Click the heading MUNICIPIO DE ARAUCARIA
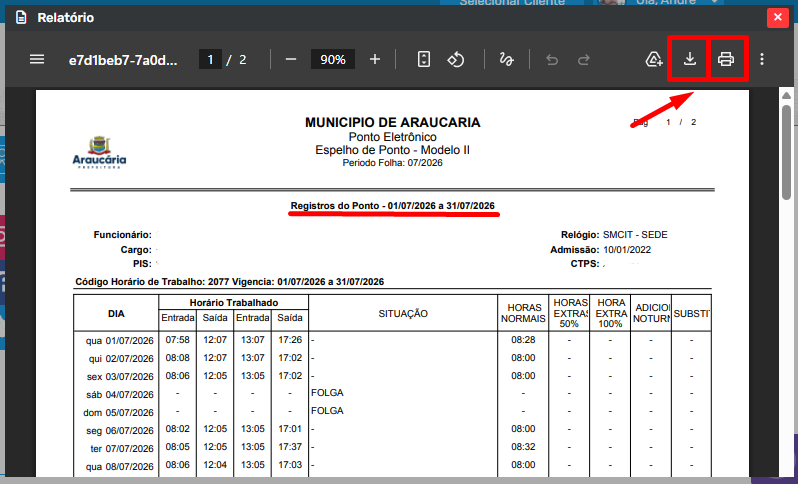The height and width of the screenshot is (484, 798). [x=392, y=122]
